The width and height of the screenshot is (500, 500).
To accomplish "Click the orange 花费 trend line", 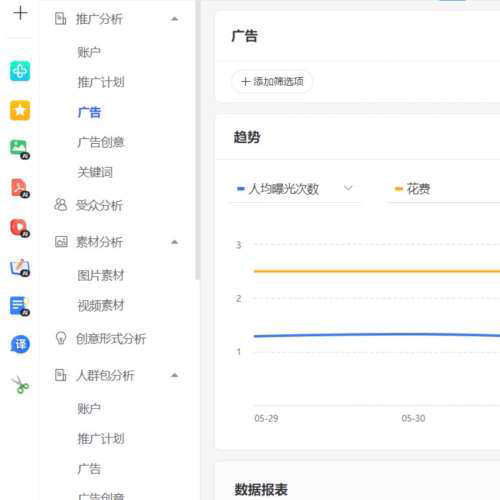I will click(x=377, y=271).
